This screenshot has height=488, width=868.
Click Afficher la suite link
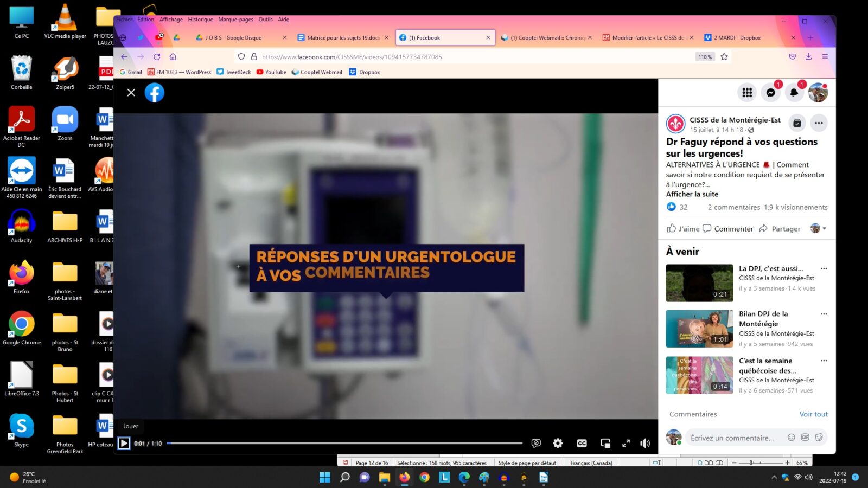pos(692,194)
